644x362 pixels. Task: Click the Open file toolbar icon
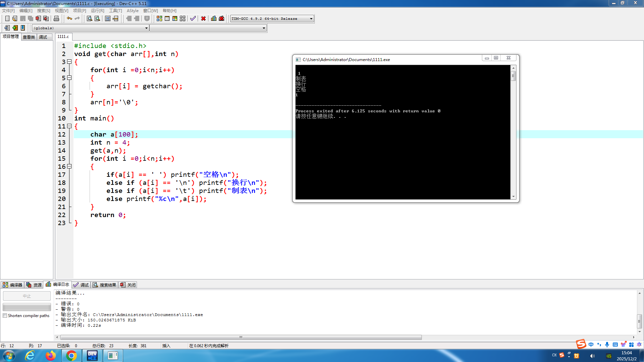point(15,18)
